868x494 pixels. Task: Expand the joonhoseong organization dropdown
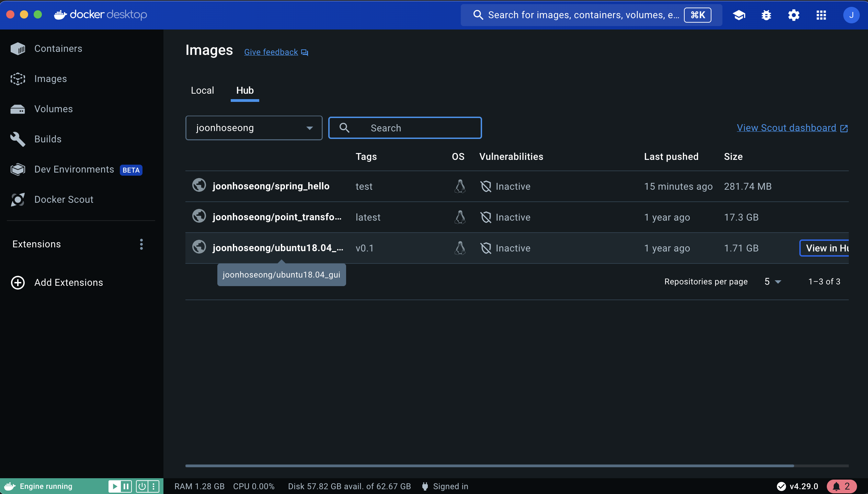pos(254,128)
